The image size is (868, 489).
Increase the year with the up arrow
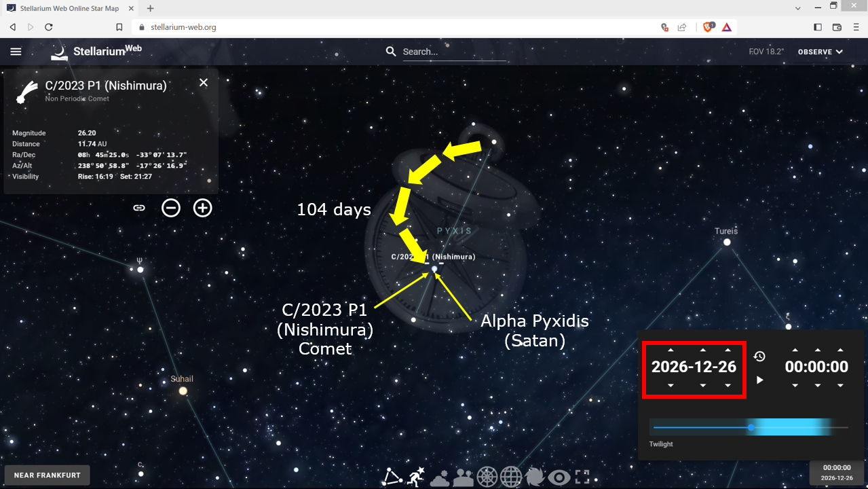pos(671,350)
